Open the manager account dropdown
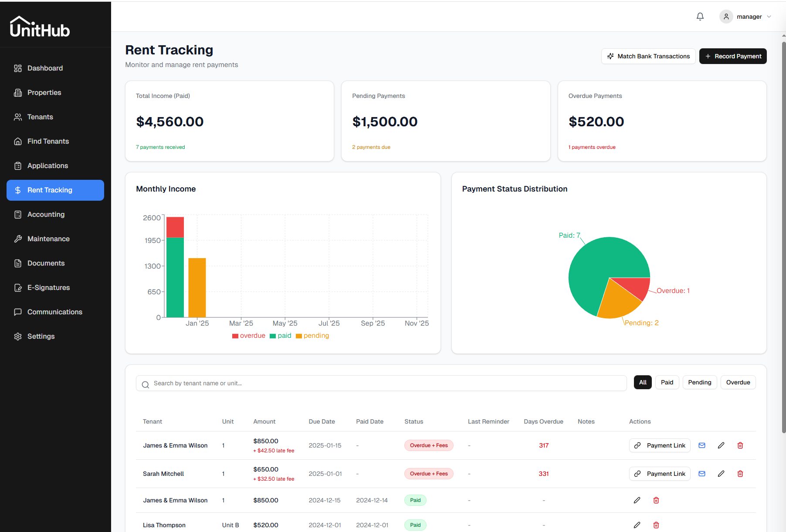 tap(745, 17)
